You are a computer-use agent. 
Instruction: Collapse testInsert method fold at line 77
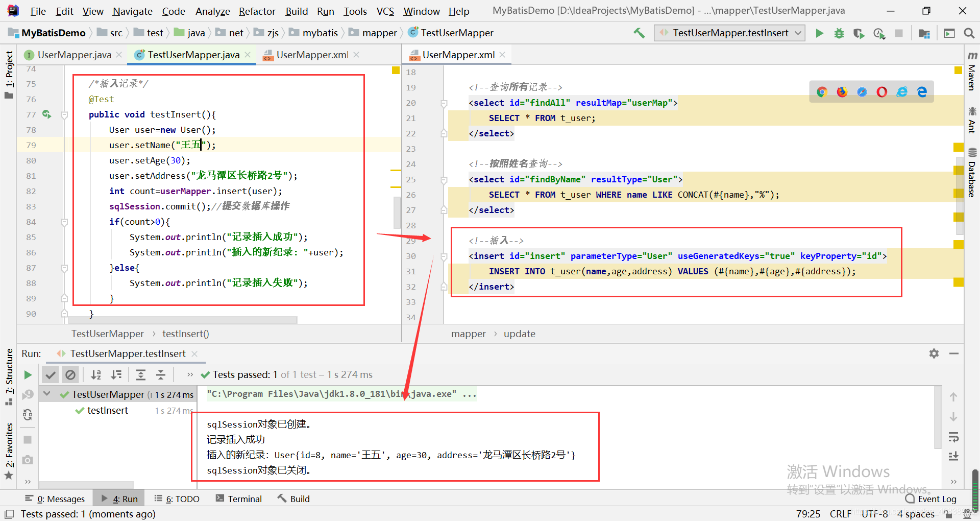[x=64, y=115]
